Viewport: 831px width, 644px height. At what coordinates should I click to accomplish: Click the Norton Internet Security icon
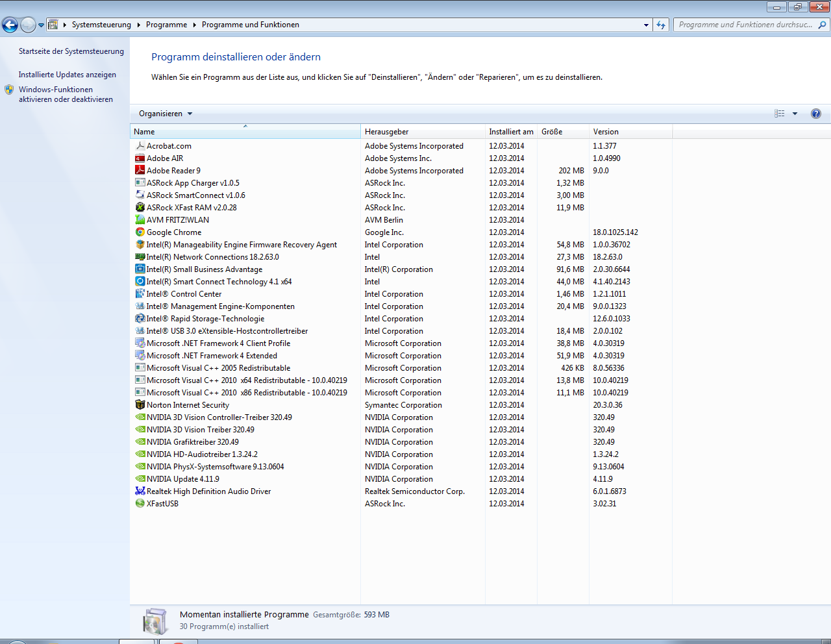[x=140, y=405]
